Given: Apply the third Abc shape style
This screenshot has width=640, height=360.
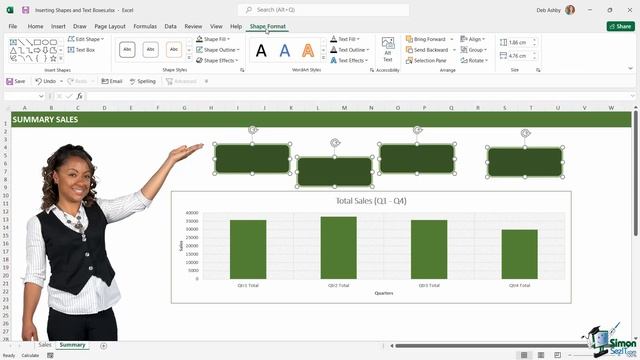Looking at the screenshot, I should click(174, 49).
